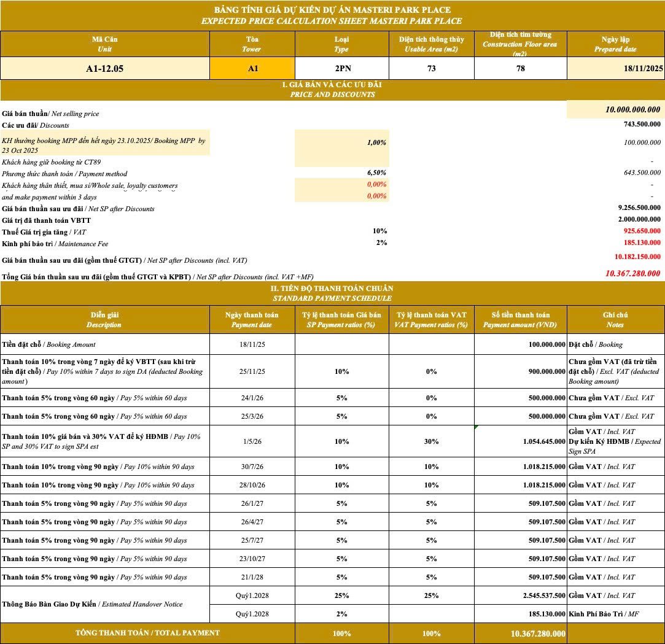Click the 1.054.645.000 payment amount cell
Screen dimensions: 665x644
(x=521, y=441)
